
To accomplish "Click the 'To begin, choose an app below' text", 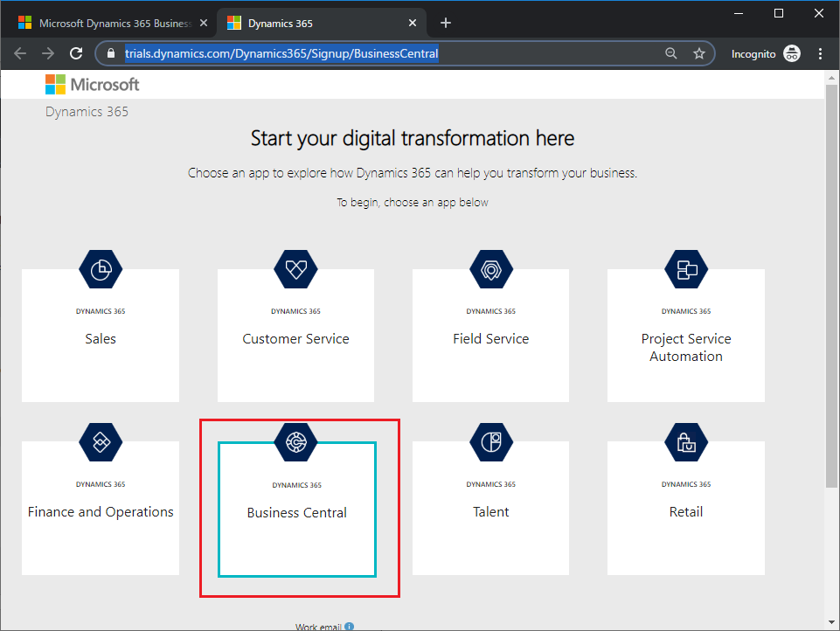I will click(413, 203).
